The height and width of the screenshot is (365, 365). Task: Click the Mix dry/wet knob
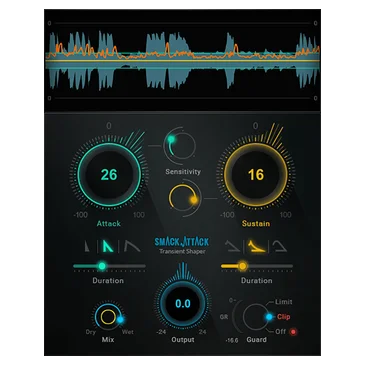[108, 317]
